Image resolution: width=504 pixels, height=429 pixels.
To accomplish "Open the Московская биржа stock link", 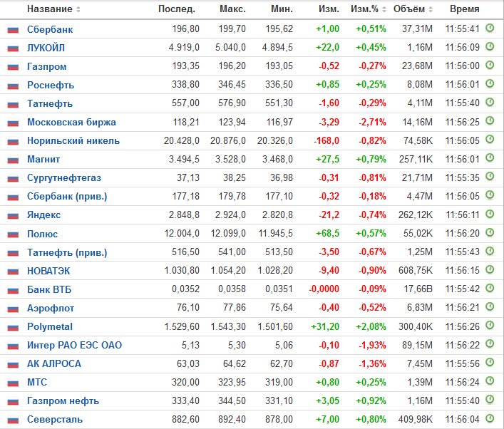I will click(x=71, y=122).
